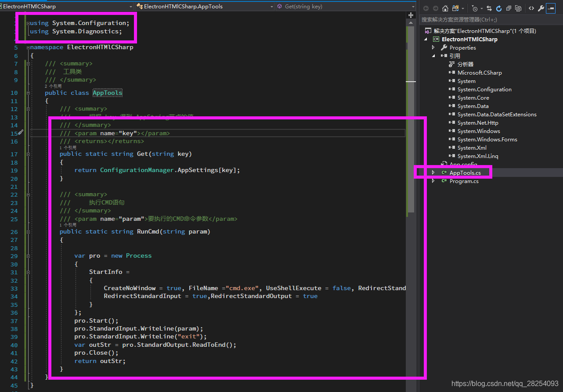Click '2 个引用' CodeLens above AppTools class
The image size is (563, 392).
point(53,86)
